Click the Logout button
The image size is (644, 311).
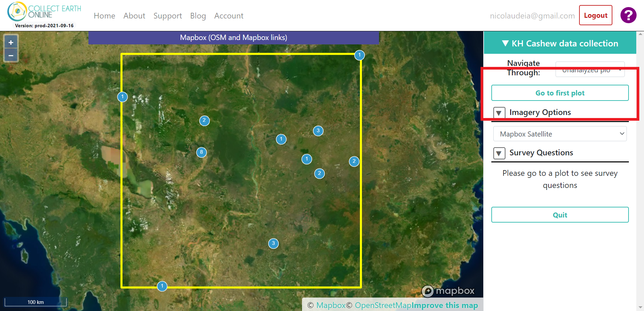(x=596, y=15)
